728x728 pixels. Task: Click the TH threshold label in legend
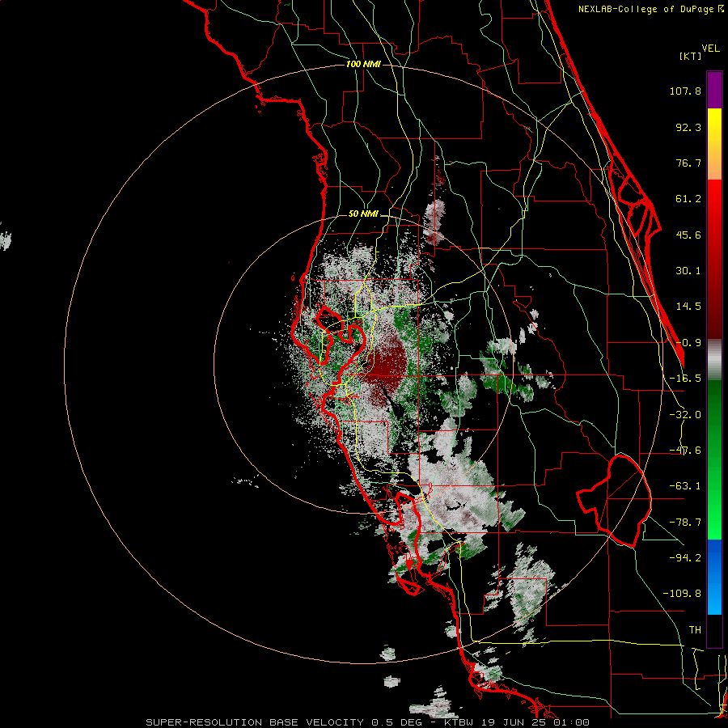[695, 630]
